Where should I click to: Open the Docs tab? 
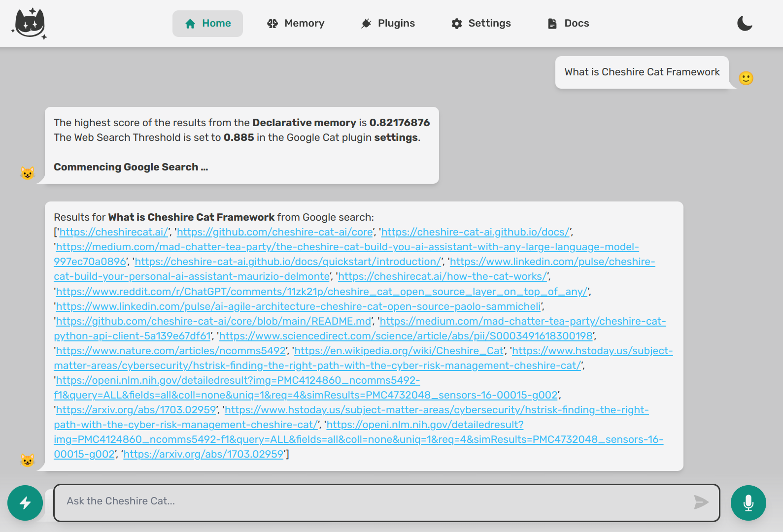tap(568, 24)
